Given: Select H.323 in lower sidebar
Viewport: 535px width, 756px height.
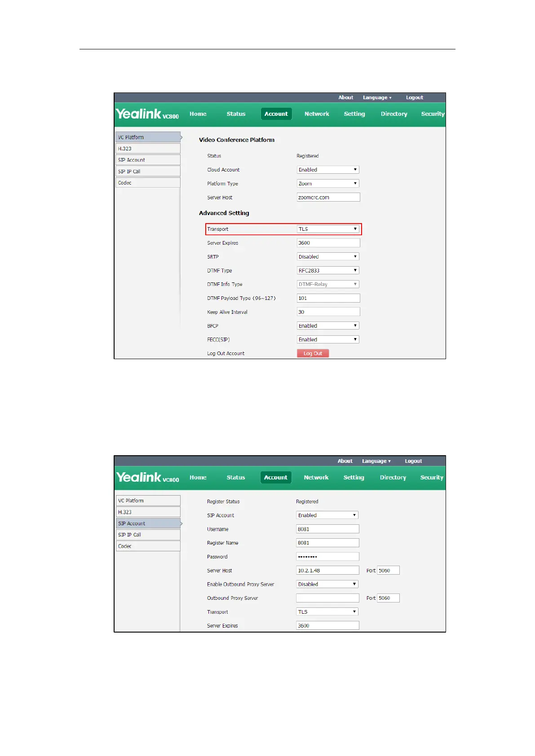Looking at the screenshot, I should coord(148,512).
